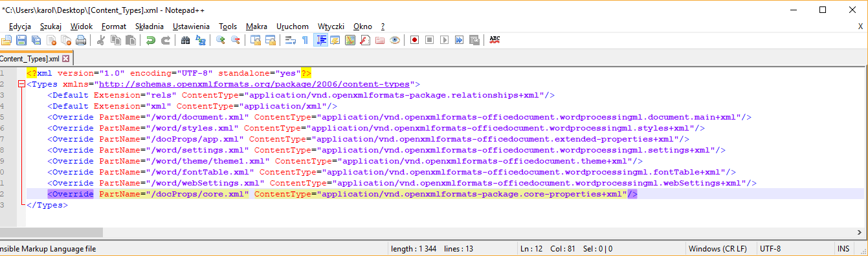
Task: Close document using menu bar X button
Action: click(x=860, y=27)
